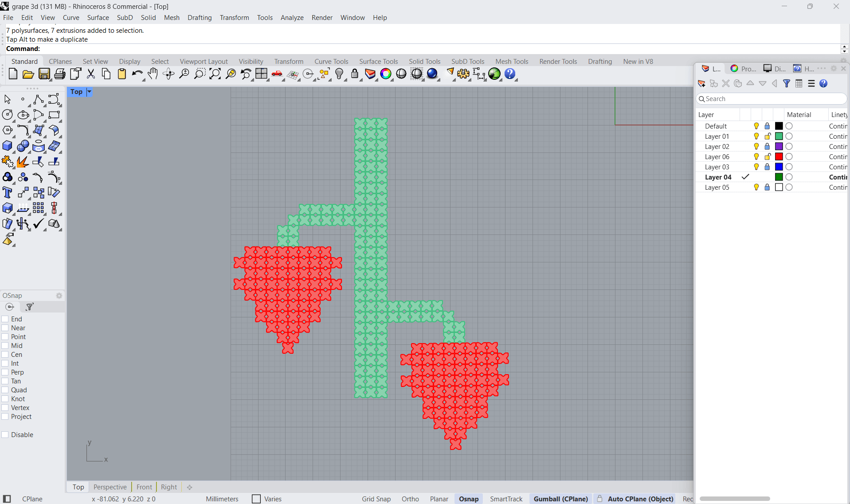Click the New Layer icon in Layers panel

click(x=701, y=83)
